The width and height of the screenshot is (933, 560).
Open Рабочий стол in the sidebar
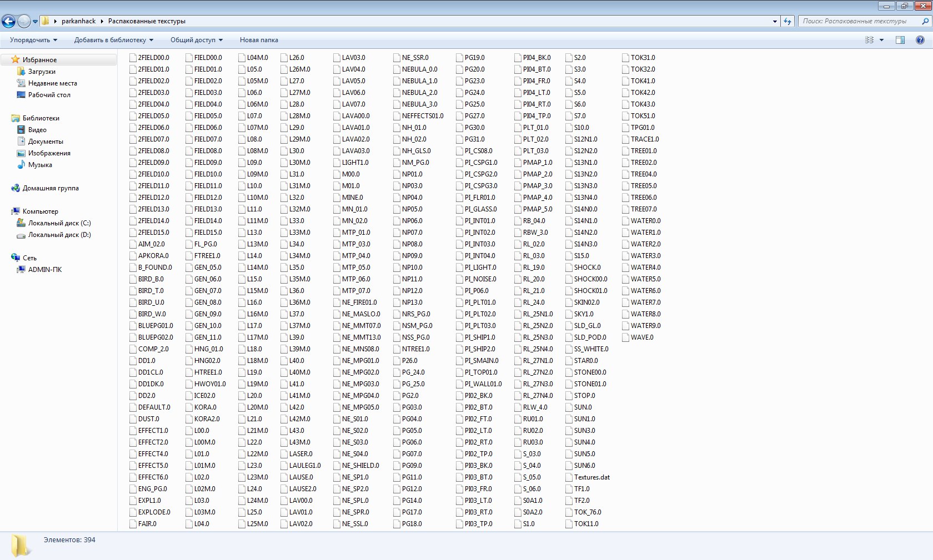[49, 95]
